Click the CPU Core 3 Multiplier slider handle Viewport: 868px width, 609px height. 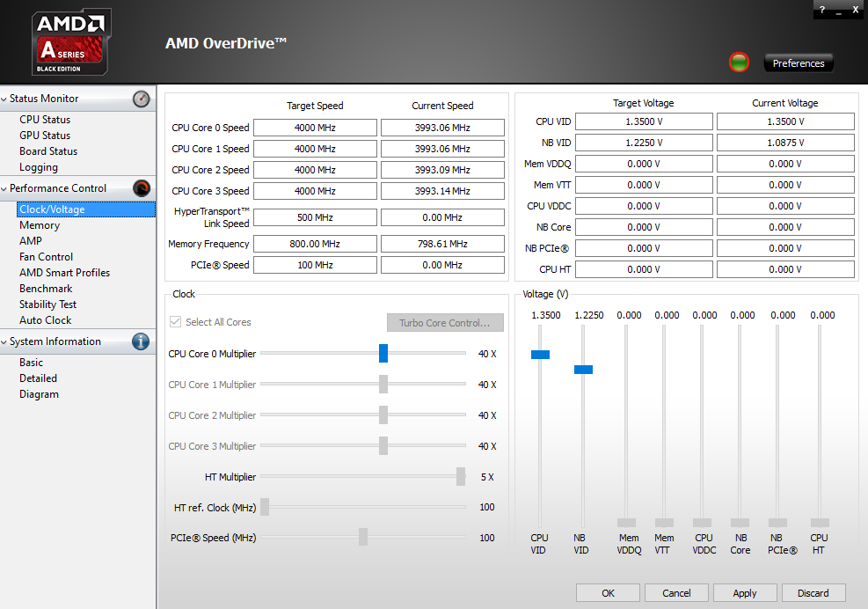click(383, 445)
